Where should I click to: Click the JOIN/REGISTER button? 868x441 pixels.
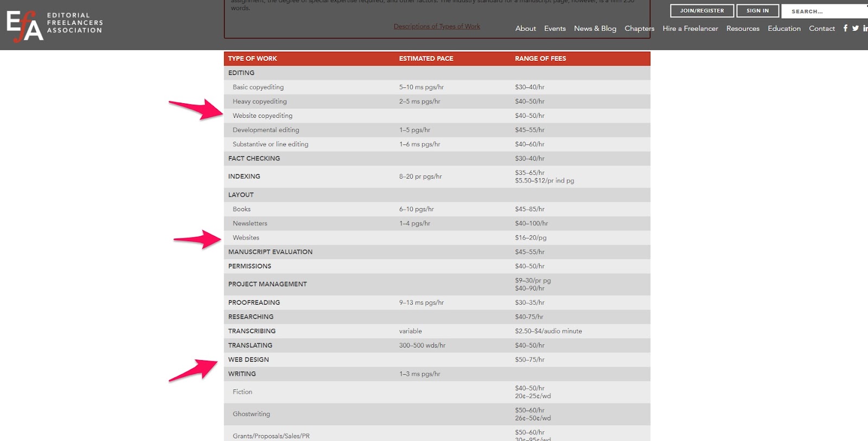tap(702, 11)
